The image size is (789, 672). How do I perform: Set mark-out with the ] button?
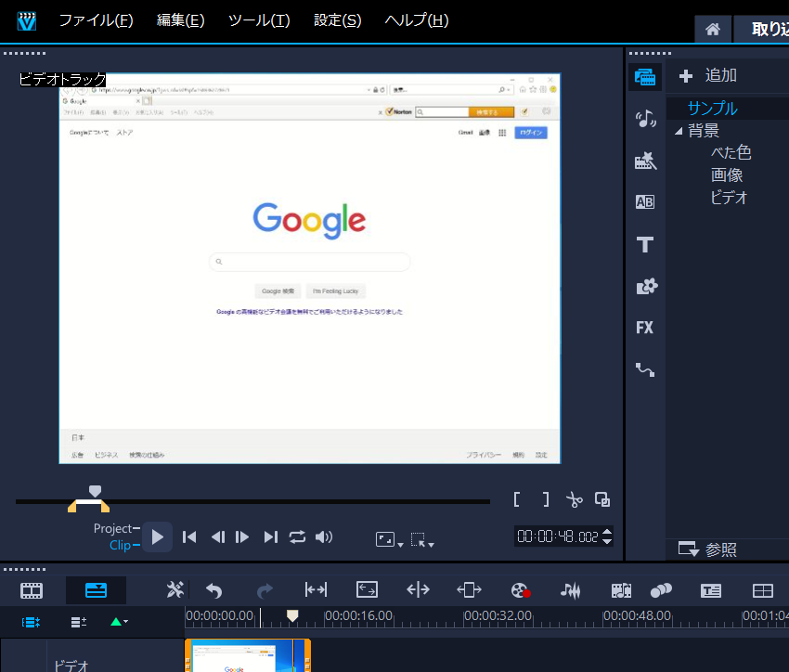pos(546,499)
